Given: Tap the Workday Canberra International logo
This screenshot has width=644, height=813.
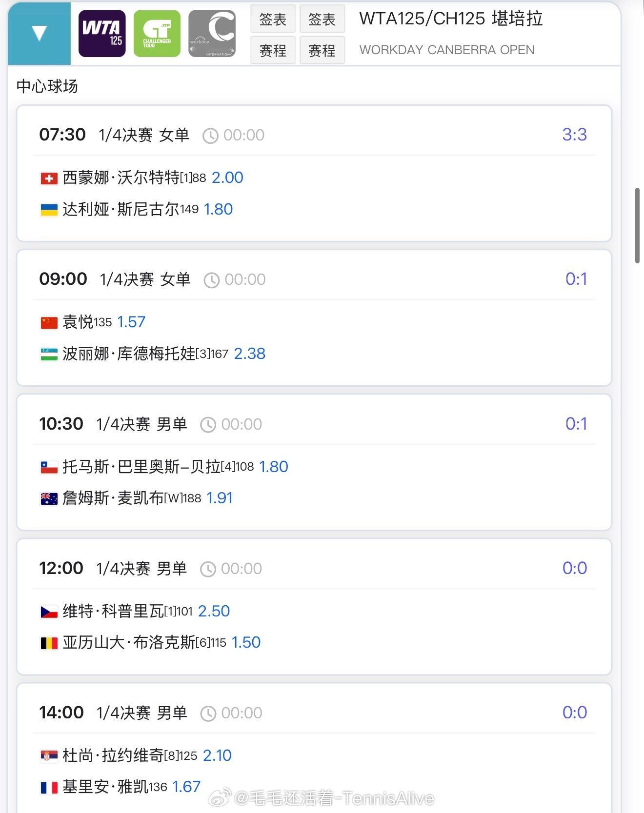Looking at the screenshot, I should coord(212,34).
